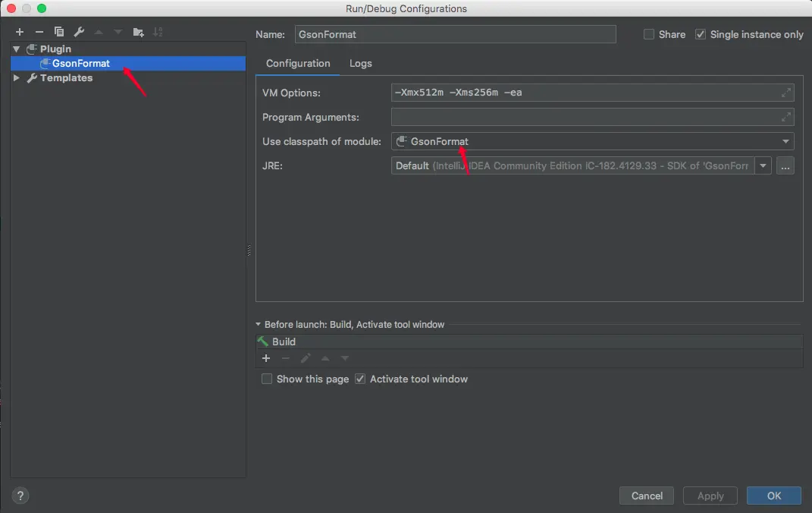Check the Show this page box
Image resolution: width=812 pixels, height=513 pixels.
pyautogui.click(x=267, y=379)
